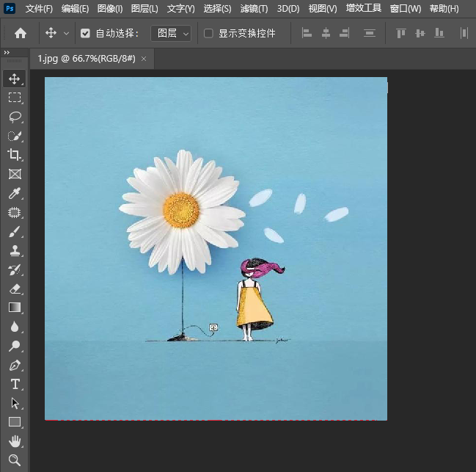
Task: Open the 图层 auto-select dropdown
Action: click(x=171, y=33)
